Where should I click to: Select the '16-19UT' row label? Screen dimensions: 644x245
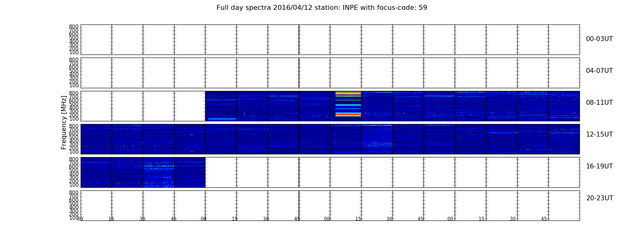(x=599, y=166)
